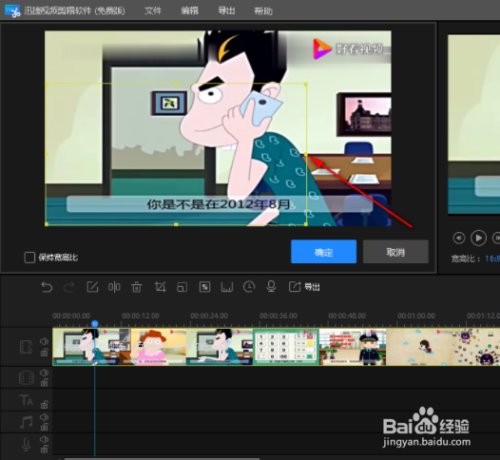Lock the main video track

point(44,352)
